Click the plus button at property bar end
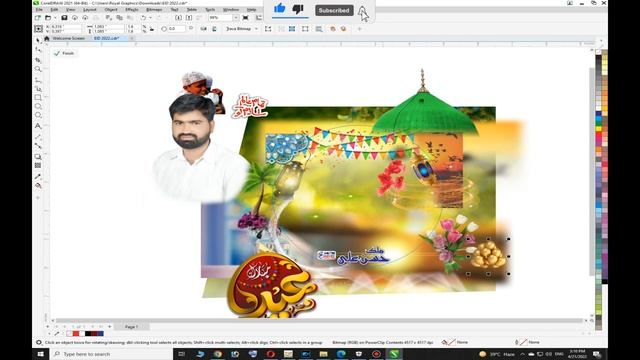This screenshot has width=640, height=360. tap(360, 29)
